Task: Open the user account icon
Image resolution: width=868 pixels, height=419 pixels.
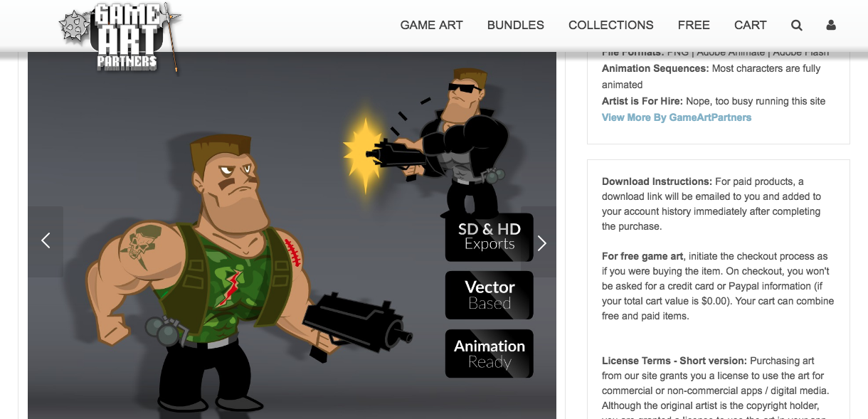Action: point(831,25)
